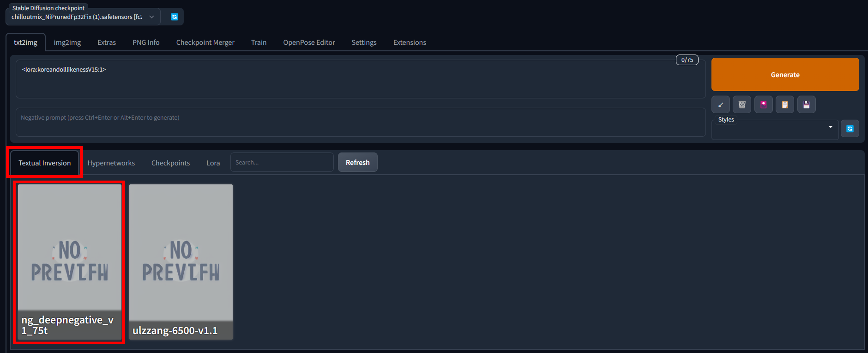Open the Settings tab
Screen dimensions: 868x353
pyautogui.click(x=364, y=42)
